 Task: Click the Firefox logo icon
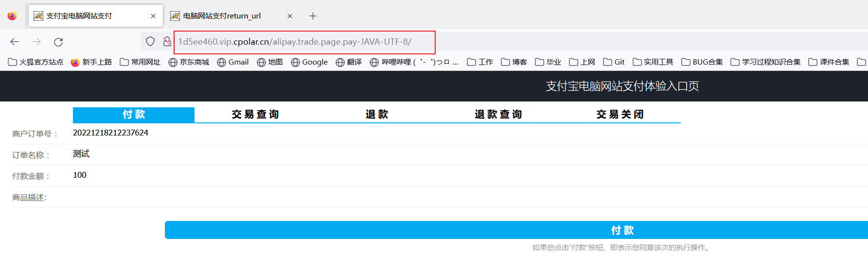click(12, 16)
